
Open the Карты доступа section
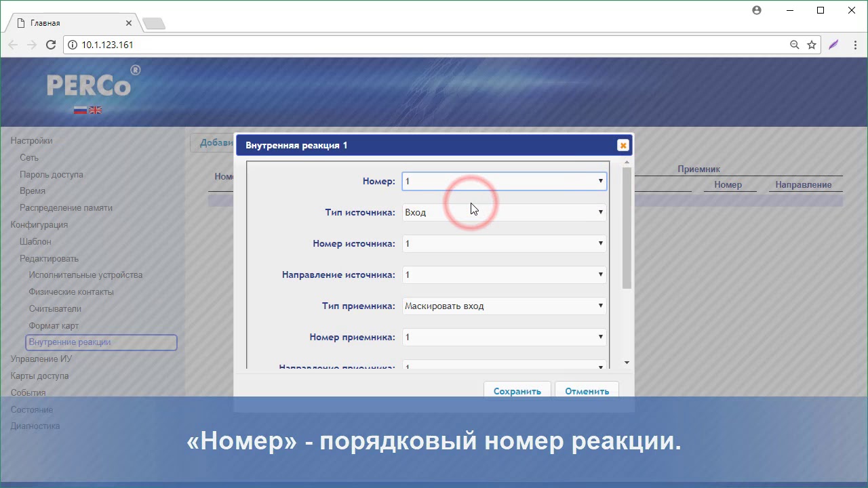(39, 376)
